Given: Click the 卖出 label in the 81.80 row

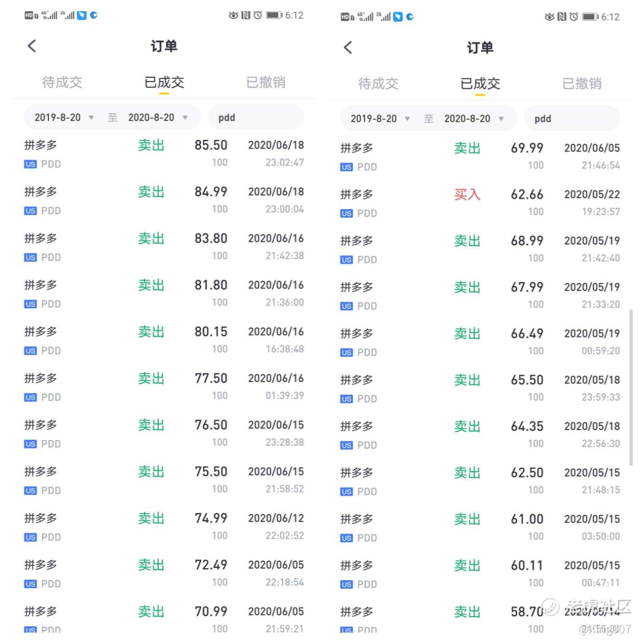Looking at the screenshot, I should point(151,285).
